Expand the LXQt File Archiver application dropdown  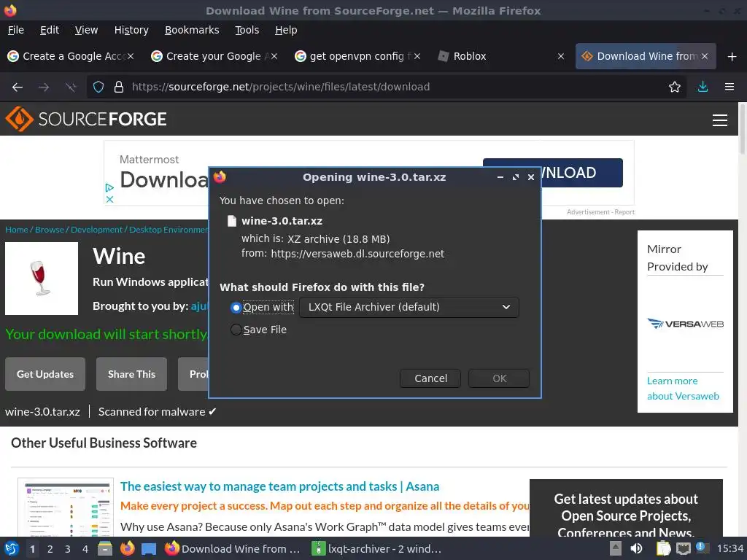[x=409, y=307]
